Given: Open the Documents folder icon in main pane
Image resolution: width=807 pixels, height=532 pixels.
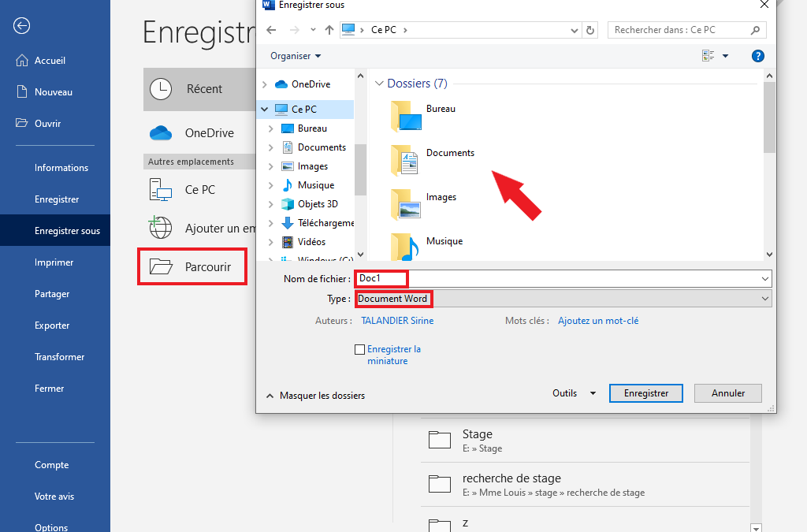Looking at the screenshot, I should pos(406,160).
